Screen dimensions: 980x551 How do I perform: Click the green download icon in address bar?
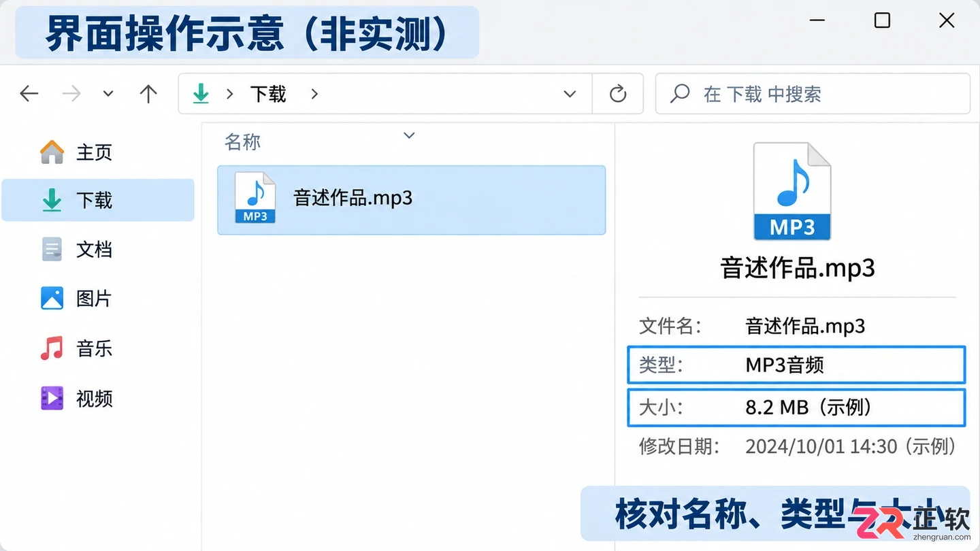pos(201,94)
